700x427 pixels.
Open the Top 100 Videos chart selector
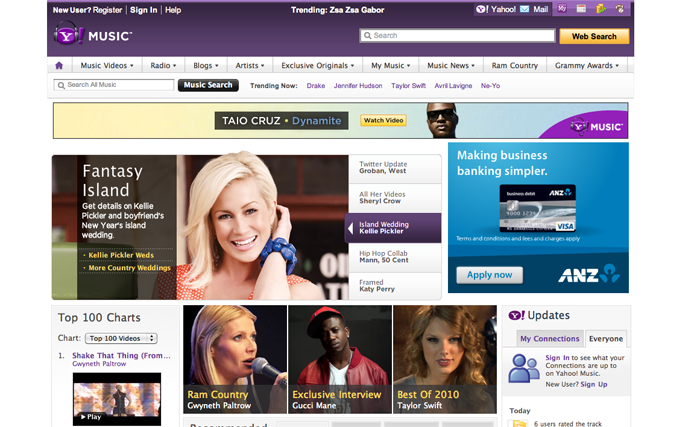tap(121, 339)
